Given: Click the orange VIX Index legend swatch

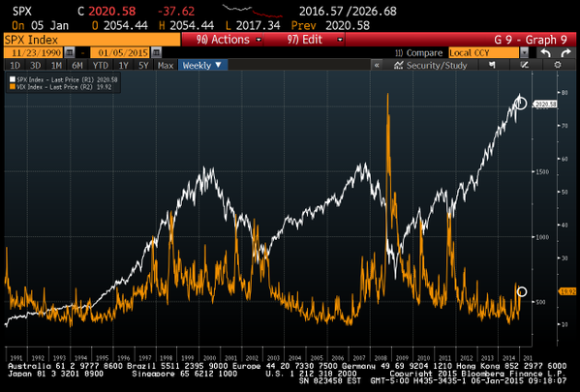Looking at the screenshot, I should tap(13, 87).
